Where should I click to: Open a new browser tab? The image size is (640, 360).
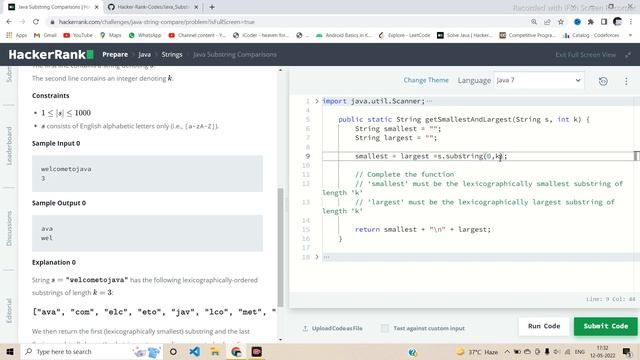(212, 7)
